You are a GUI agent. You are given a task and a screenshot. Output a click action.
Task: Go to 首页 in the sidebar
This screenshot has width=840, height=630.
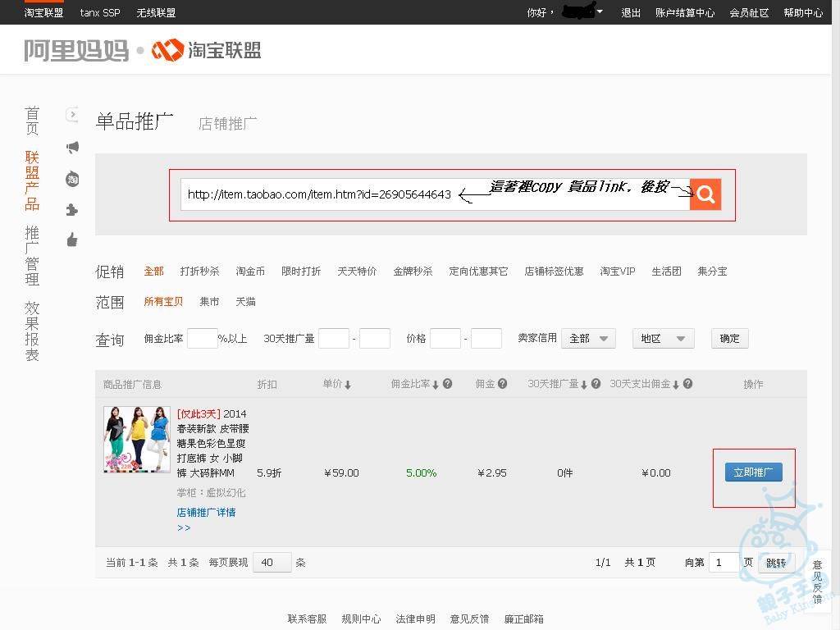tap(32, 121)
